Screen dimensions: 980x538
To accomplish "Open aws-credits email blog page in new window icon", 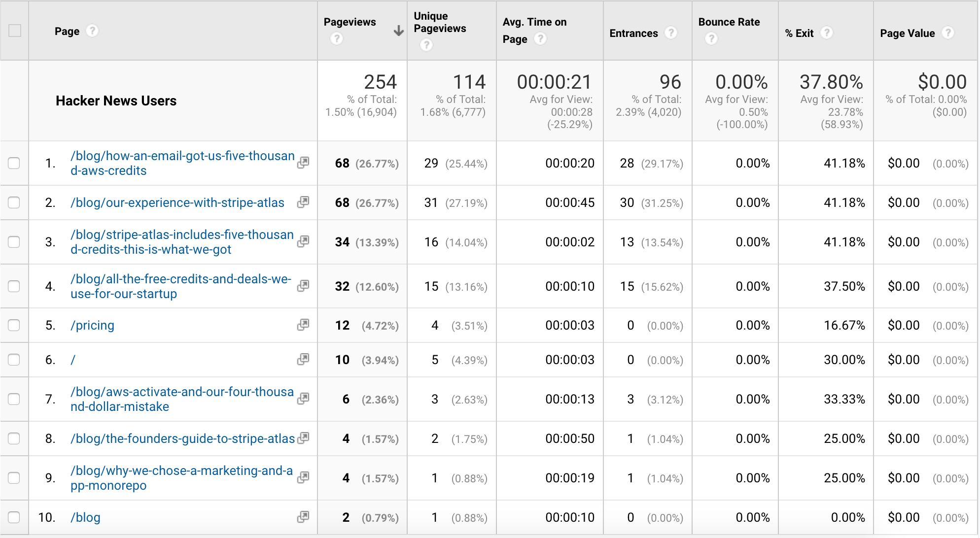I will pyautogui.click(x=303, y=163).
